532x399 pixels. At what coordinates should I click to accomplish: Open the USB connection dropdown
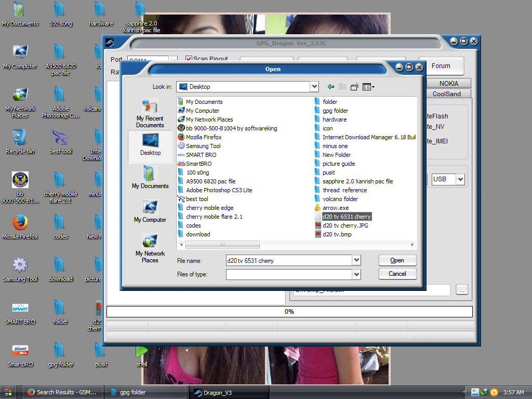[460, 179]
